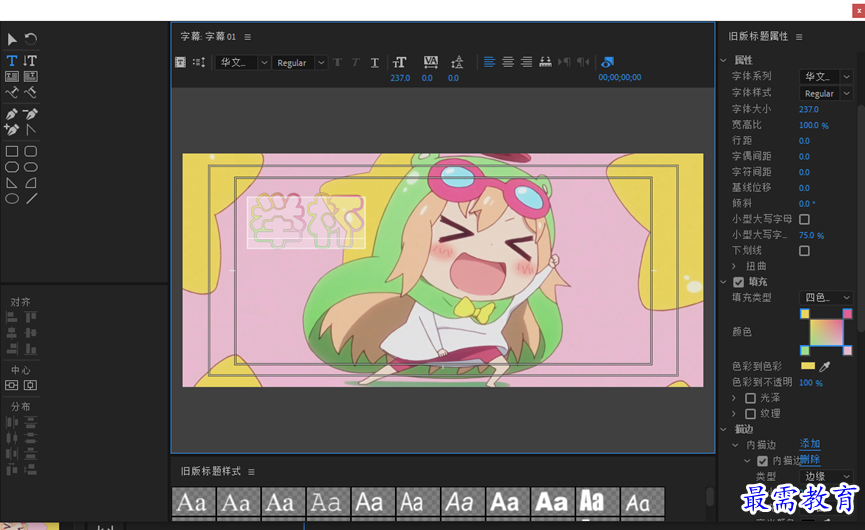Viewport: 865px width, 530px height.
Task: Enable the Sheen checkbox
Action: (750, 398)
